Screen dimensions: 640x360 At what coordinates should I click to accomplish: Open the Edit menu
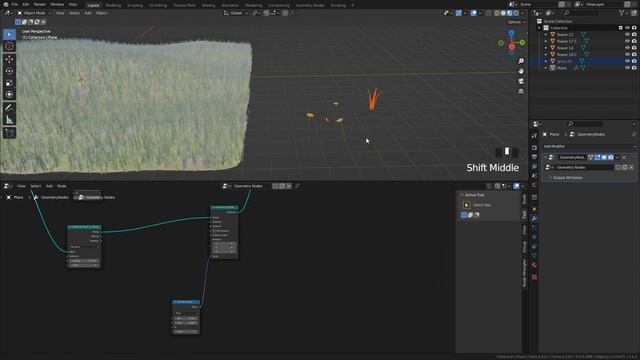pos(26,4)
